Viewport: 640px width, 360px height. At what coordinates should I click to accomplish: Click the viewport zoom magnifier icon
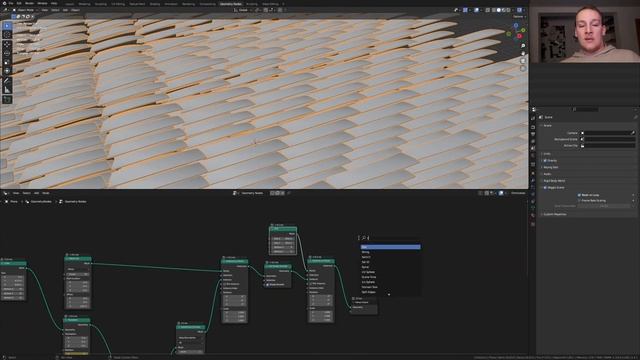pyautogui.click(x=523, y=46)
